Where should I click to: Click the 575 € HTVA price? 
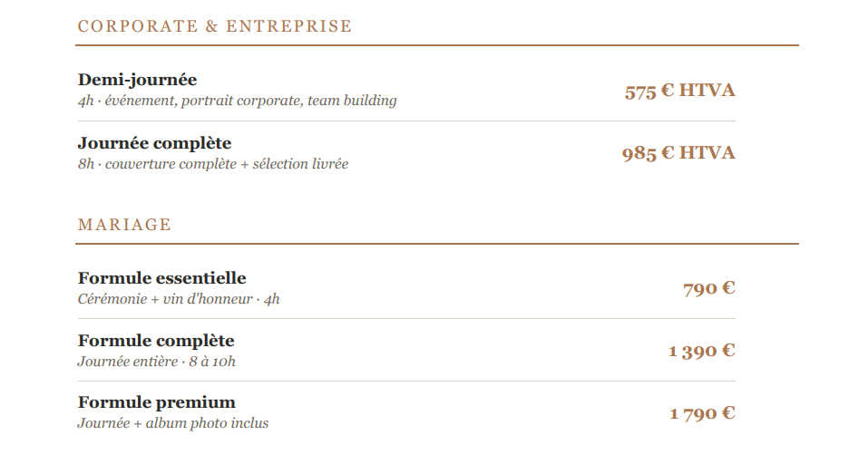pyautogui.click(x=679, y=91)
